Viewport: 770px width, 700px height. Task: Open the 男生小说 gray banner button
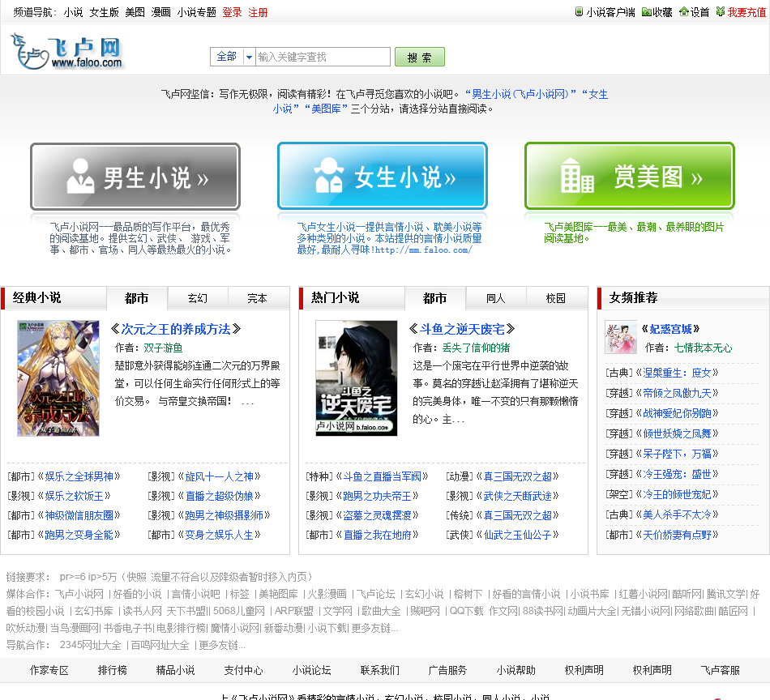click(x=135, y=177)
